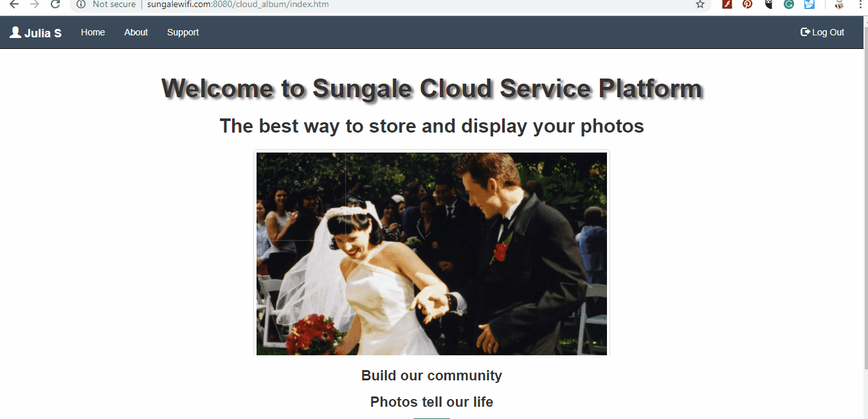Open the Home navigation item

click(x=93, y=32)
